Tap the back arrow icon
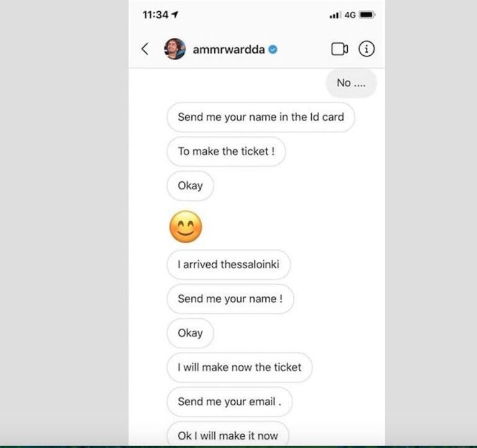Screen dimensions: 477x448 tap(145, 49)
